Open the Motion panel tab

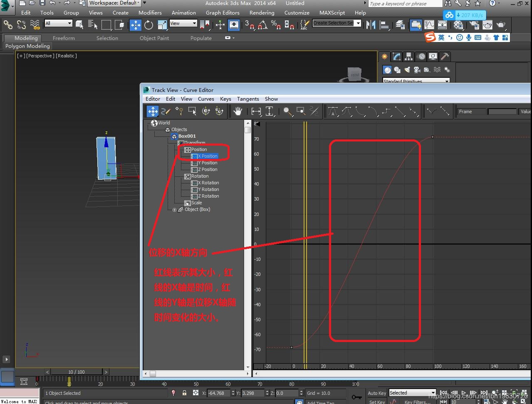pyautogui.click(x=421, y=57)
